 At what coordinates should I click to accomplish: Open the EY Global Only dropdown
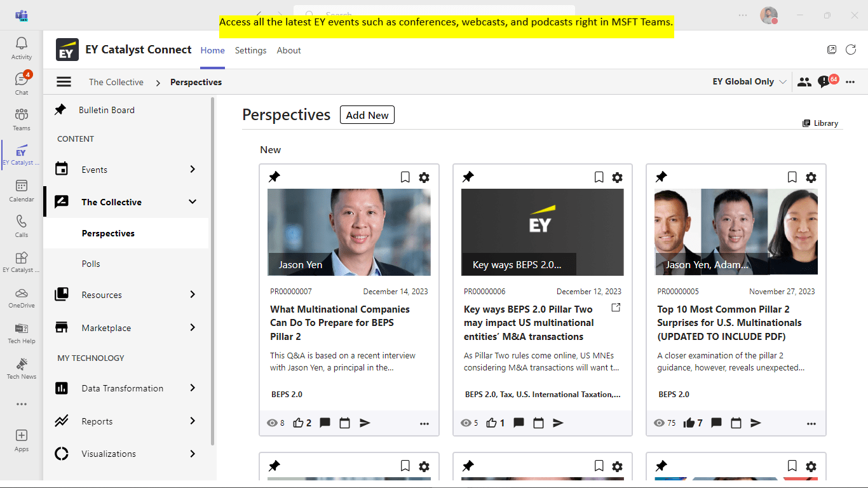750,81
